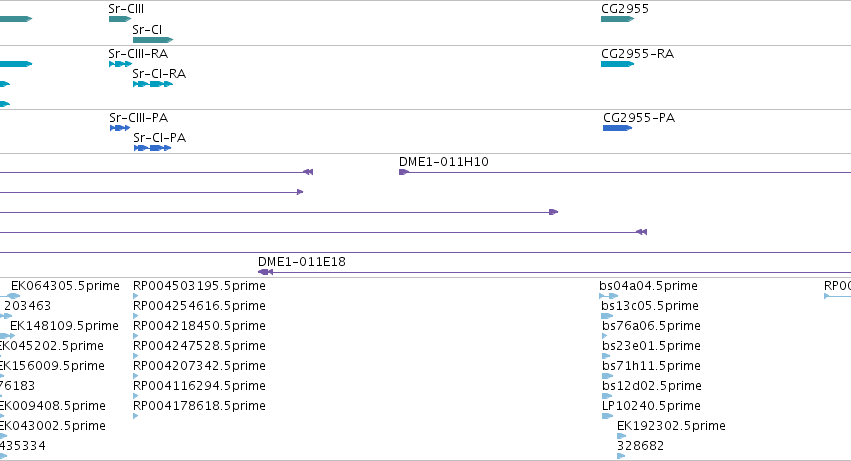This screenshot has width=851, height=461.
Task: Click the bs12d02.5prime EST glyph
Action: pos(607,396)
